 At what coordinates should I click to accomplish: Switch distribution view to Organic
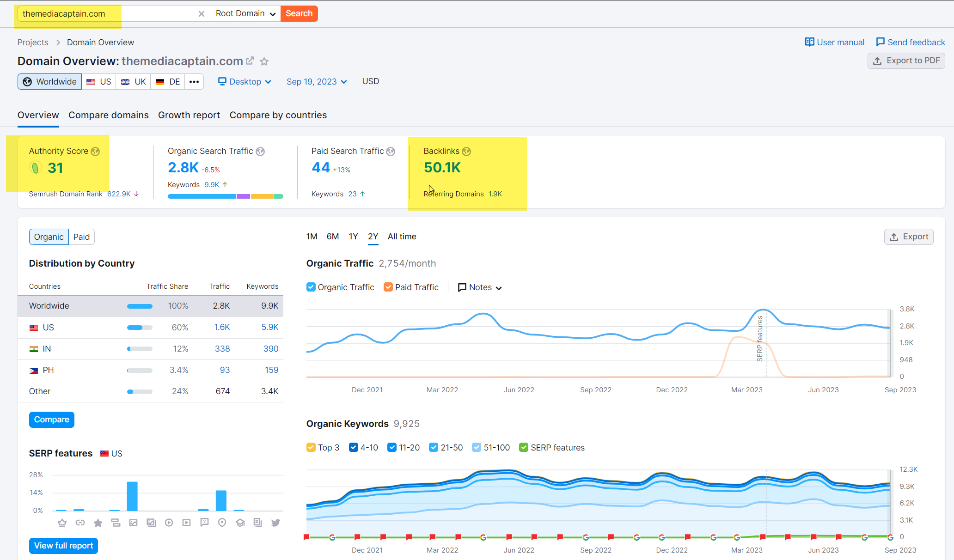click(x=49, y=237)
